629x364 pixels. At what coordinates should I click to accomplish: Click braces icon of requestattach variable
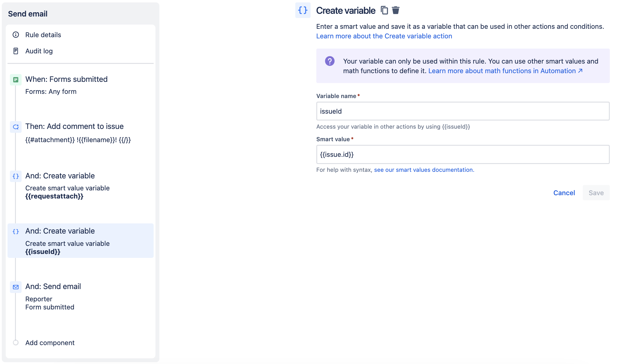tap(16, 176)
